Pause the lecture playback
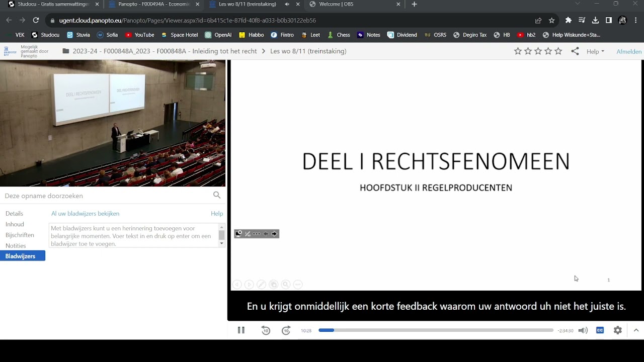644x362 pixels. [x=241, y=330]
